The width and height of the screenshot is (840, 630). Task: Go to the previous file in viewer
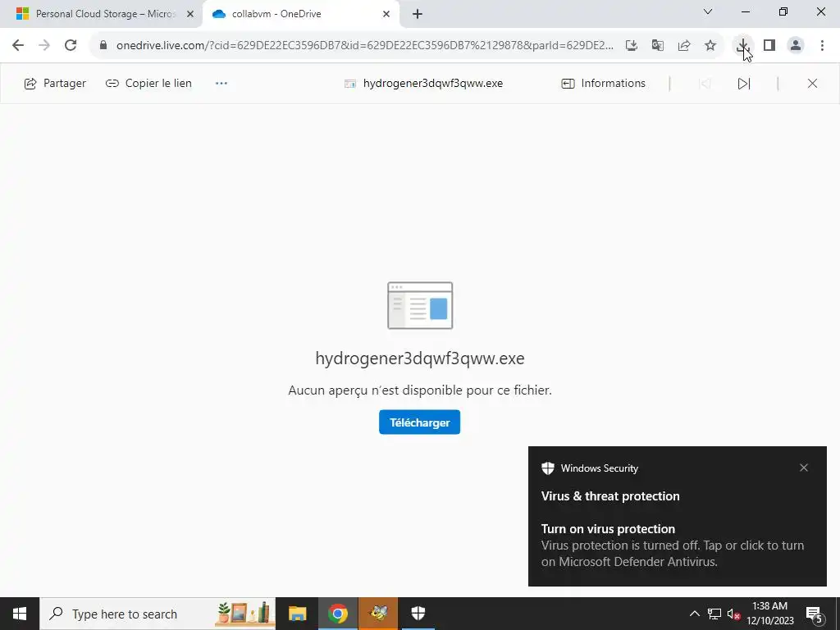point(705,84)
